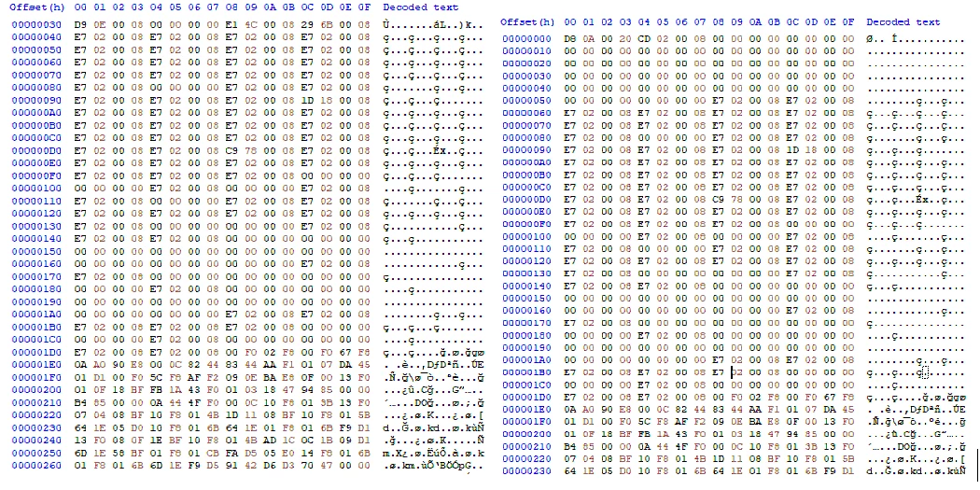The width and height of the screenshot is (980, 490).
Task: Click byte CD in right row 00000000
Action: click(644, 39)
